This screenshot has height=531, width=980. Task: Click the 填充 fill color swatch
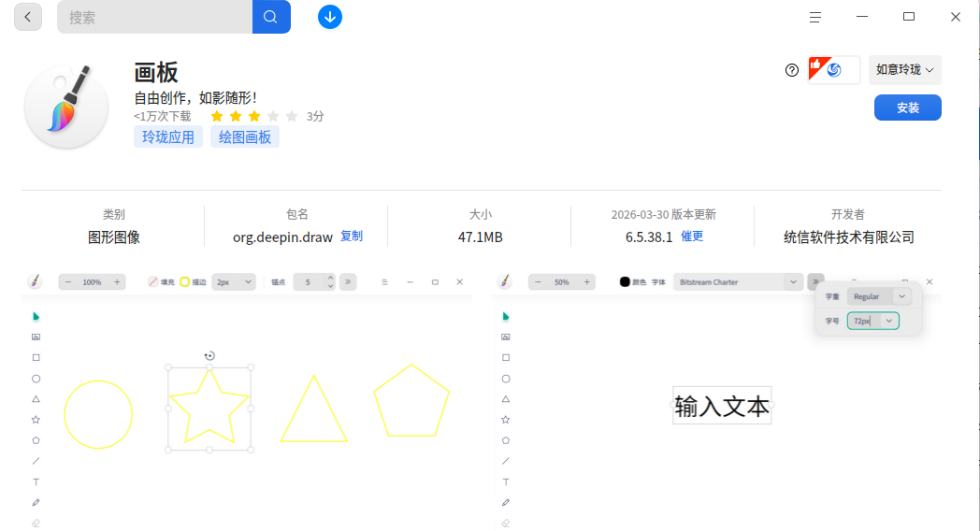point(152,281)
